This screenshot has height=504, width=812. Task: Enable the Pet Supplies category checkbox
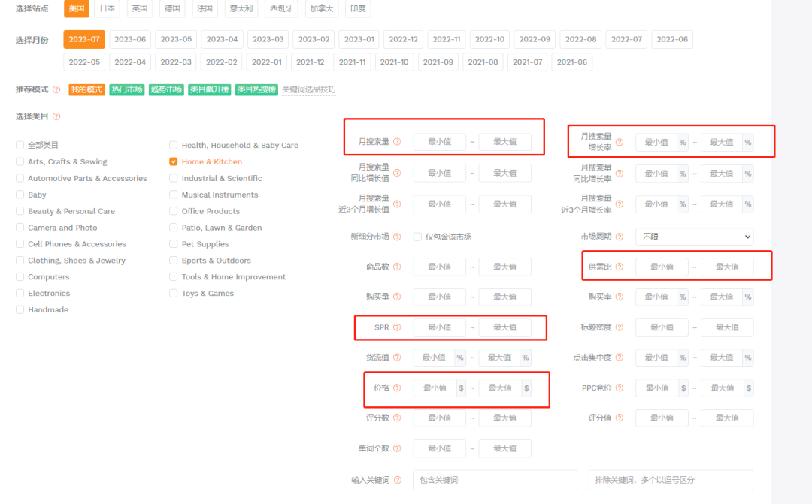pos(174,244)
